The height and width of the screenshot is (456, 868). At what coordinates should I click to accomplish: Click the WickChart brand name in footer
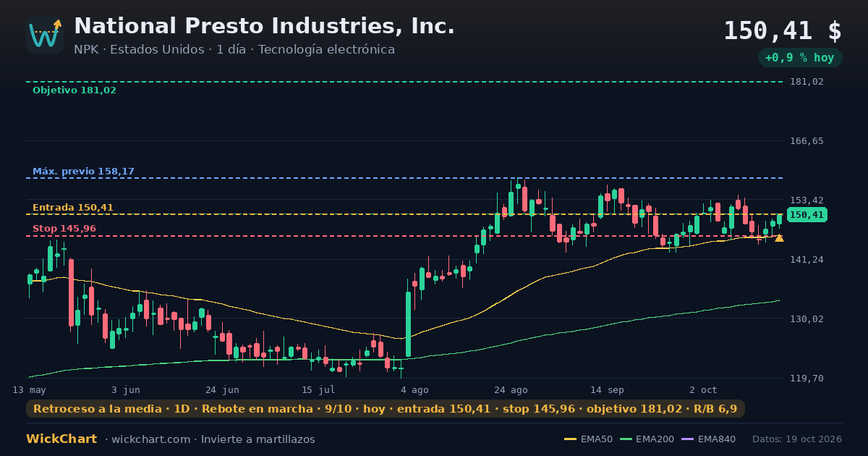61,439
